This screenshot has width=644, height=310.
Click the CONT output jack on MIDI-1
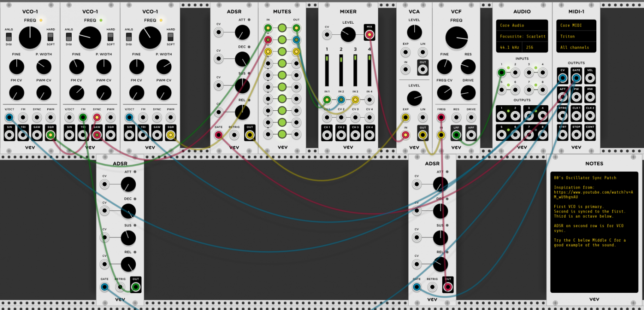pos(590,135)
